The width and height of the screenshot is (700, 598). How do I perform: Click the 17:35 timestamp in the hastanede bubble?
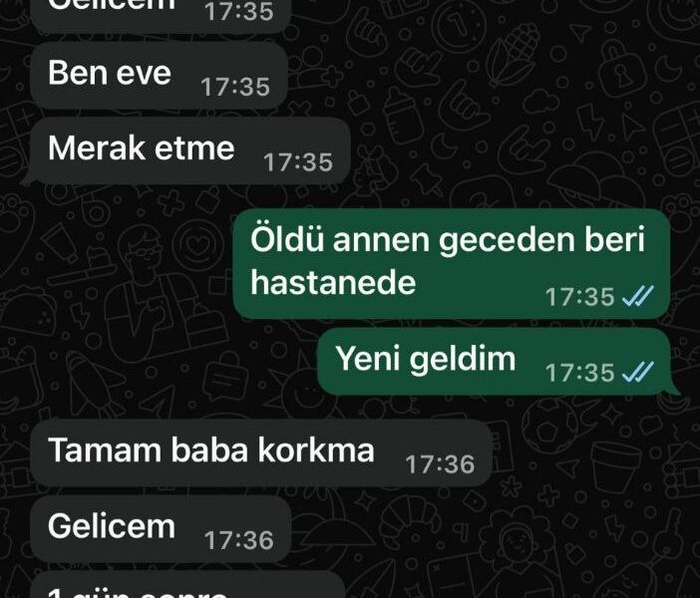tap(580, 297)
